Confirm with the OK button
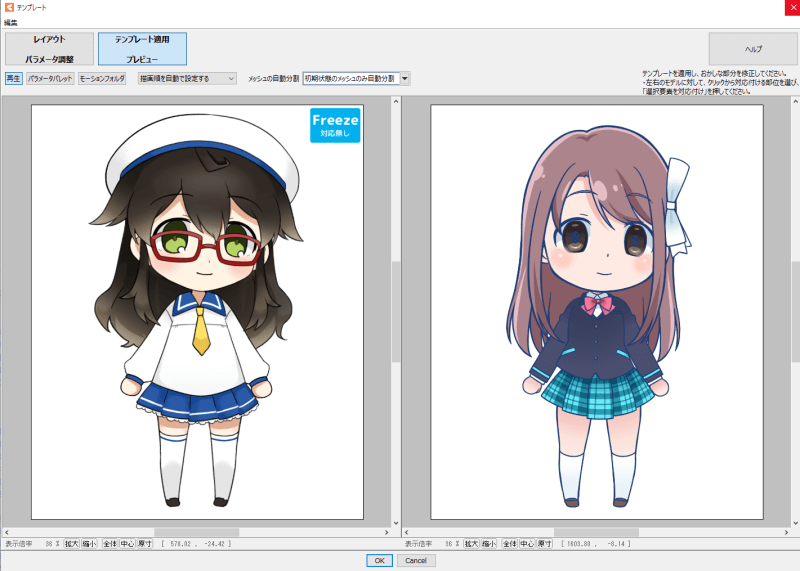Viewport: 800px width, 571px height. pos(379,560)
